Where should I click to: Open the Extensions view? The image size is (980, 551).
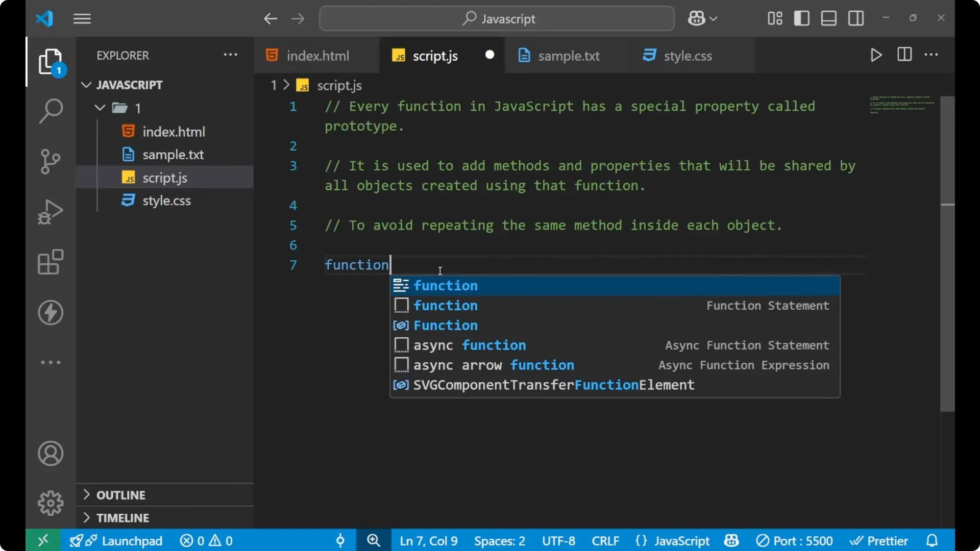(x=50, y=262)
